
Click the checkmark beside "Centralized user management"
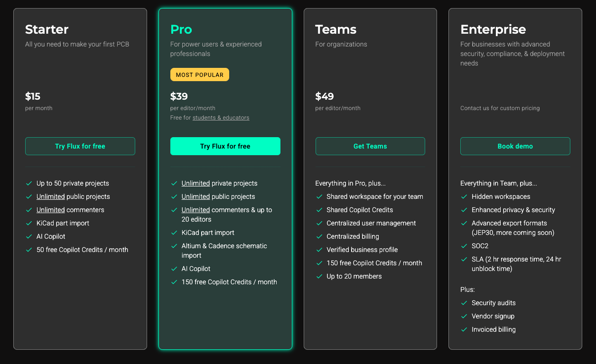click(319, 223)
